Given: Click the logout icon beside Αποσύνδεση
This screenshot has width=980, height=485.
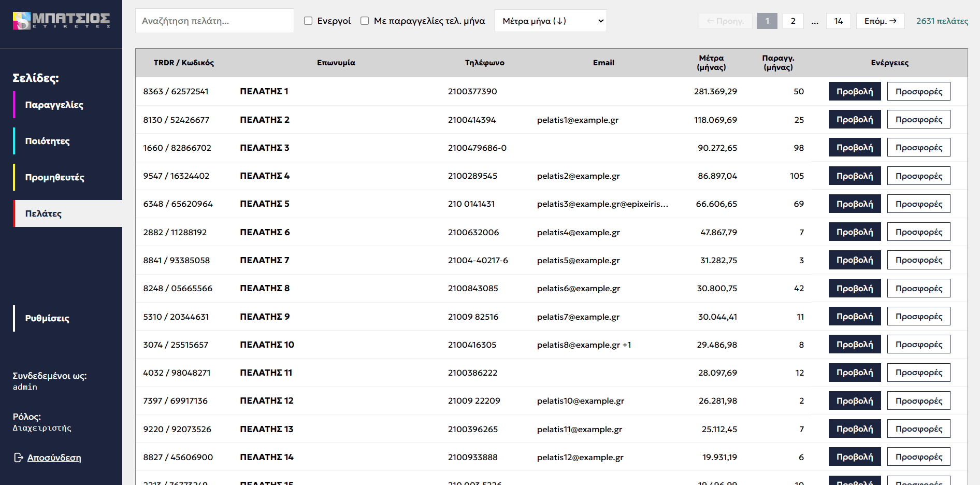Looking at the screenshot, I should (18, 458).
